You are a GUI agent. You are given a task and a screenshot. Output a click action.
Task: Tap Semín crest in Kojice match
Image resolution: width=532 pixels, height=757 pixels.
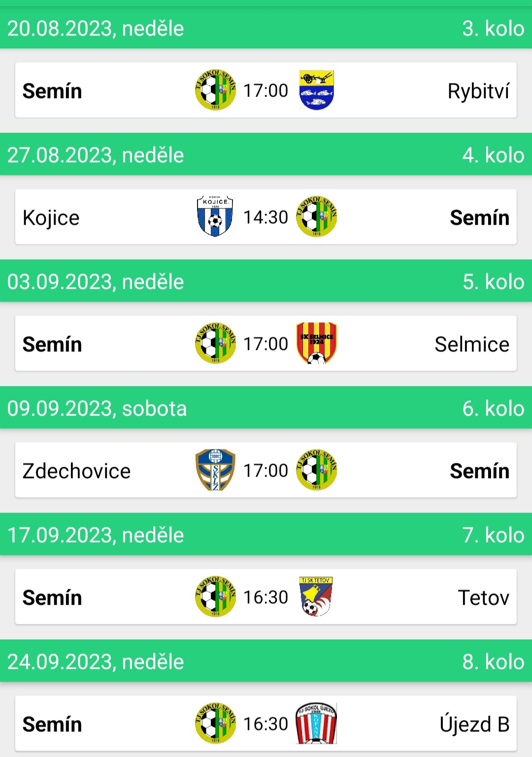pyautogui.click(x=316, y=217)
